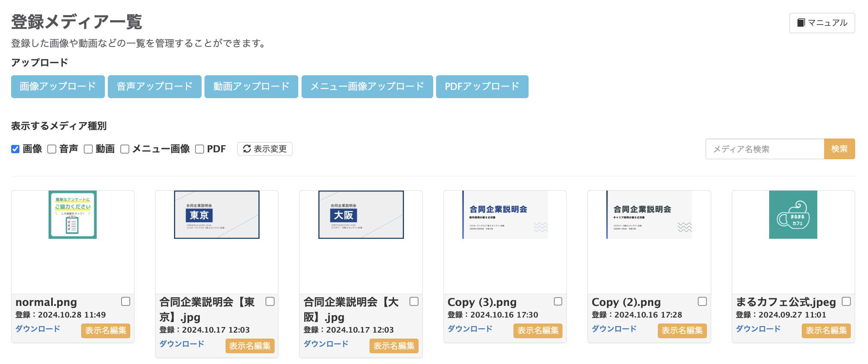Click the 画像アップロード button
Screen dimensions: 868x364
point(58,86)
